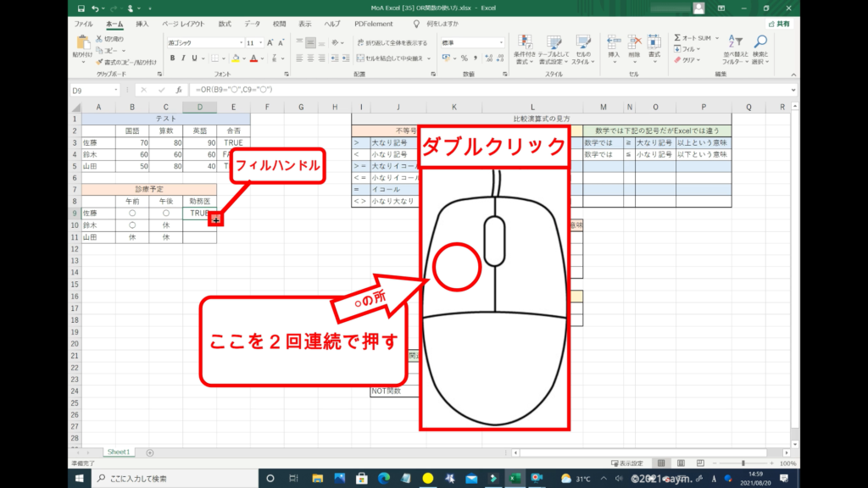Switch to the 数式 (Formulas) tab
Viewport: 868px width, 488px height.
coord(225,24)
